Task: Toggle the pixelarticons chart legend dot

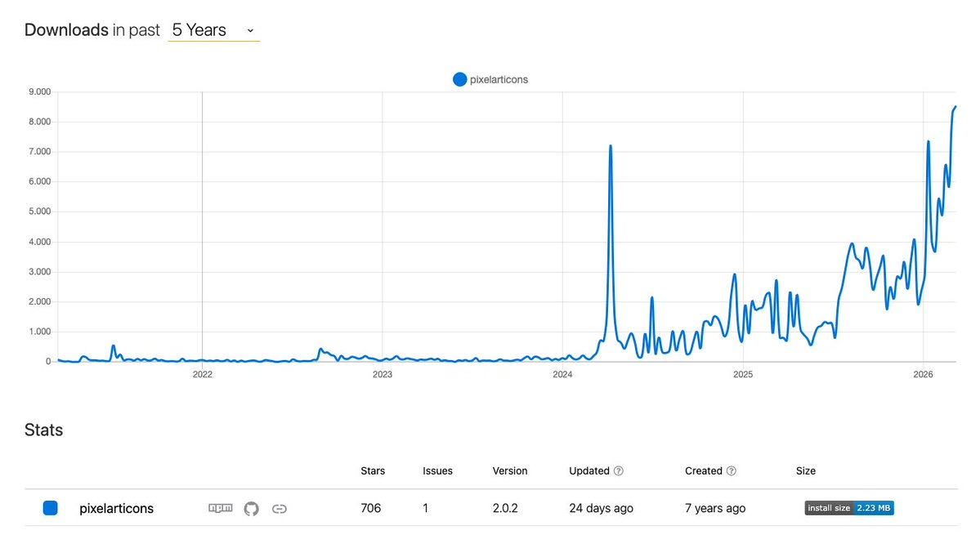Action: [x=459, y=79]
